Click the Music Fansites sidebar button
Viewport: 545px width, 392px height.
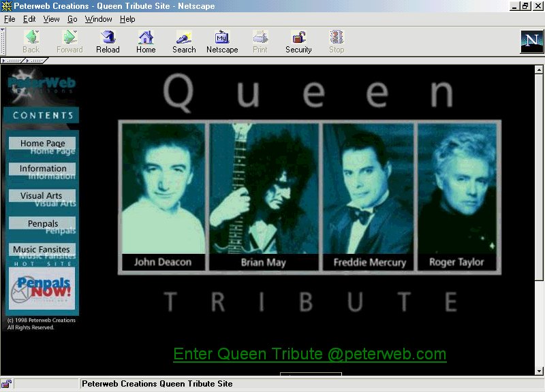click(42, 249)
